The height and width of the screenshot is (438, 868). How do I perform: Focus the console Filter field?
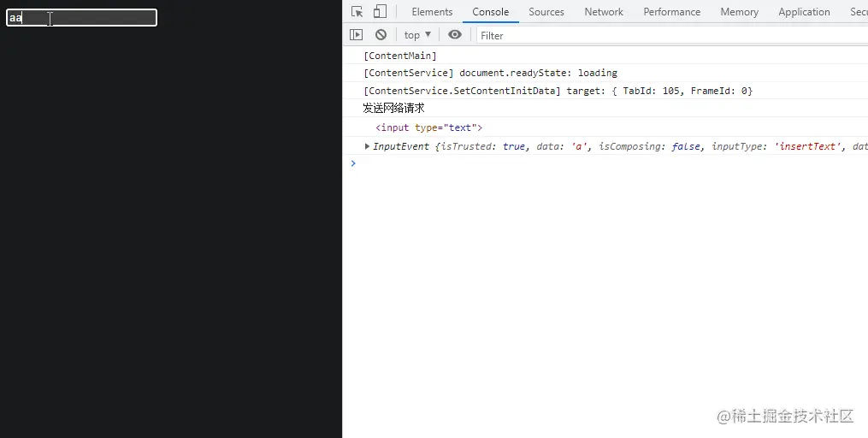coord(672,35)
